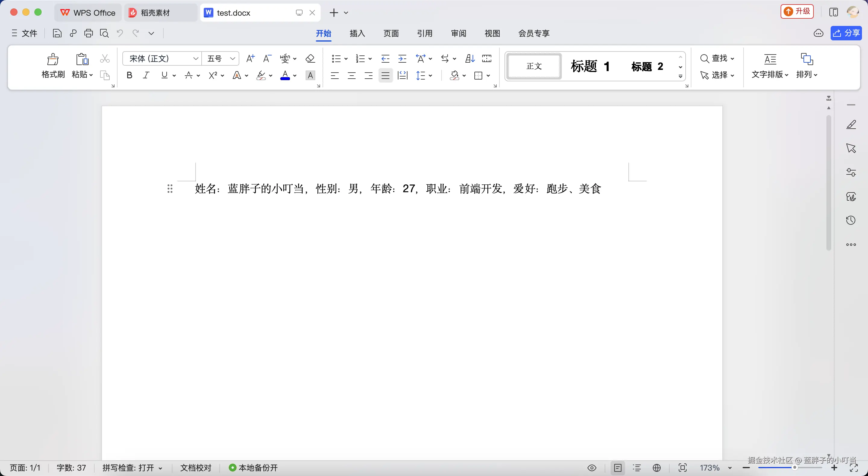This screenshot has width=868, height=476.
Task: Apply the 标题 1 heading style
Action: click(590, 66)
